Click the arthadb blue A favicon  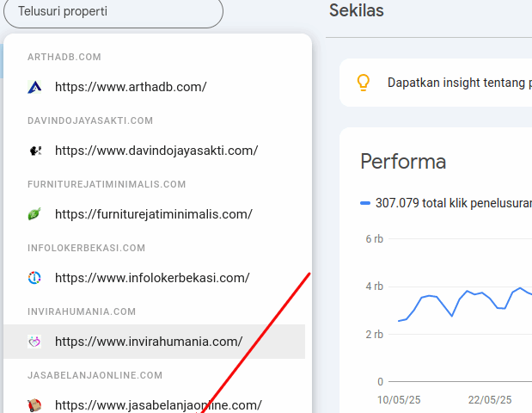[x=34, y=87]
